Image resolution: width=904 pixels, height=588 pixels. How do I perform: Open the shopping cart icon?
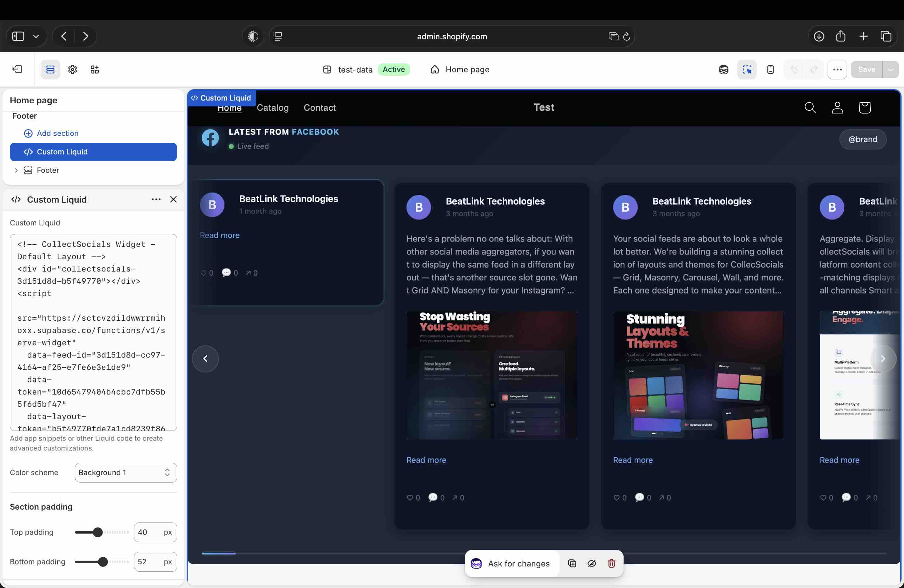click(x=865, y=108)
